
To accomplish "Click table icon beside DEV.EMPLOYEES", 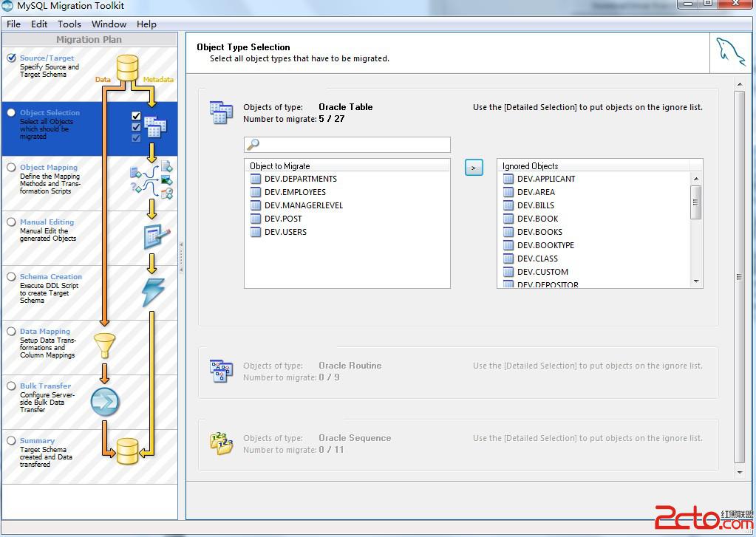I will (256, 192).
